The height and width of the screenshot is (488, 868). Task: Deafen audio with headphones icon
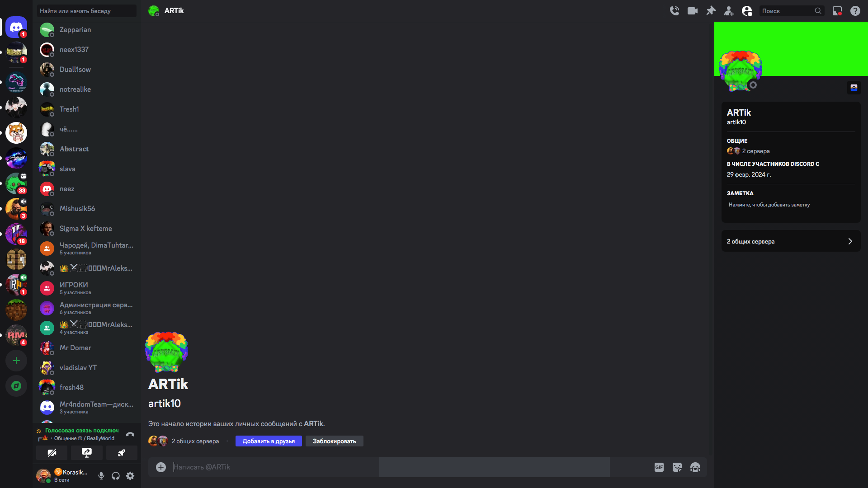(116, 476)
